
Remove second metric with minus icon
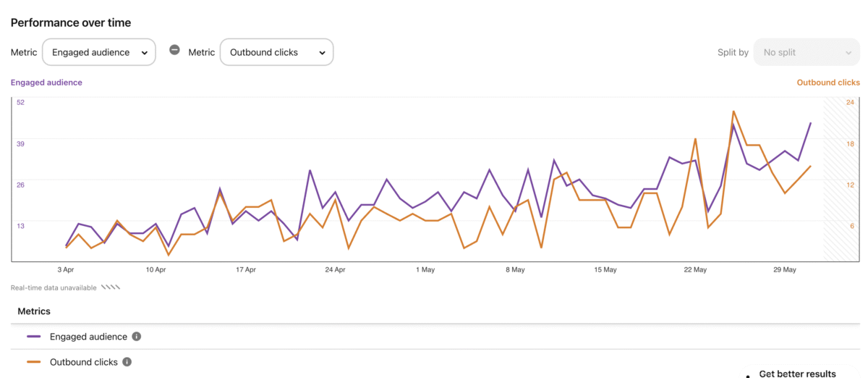pos(174,50)
